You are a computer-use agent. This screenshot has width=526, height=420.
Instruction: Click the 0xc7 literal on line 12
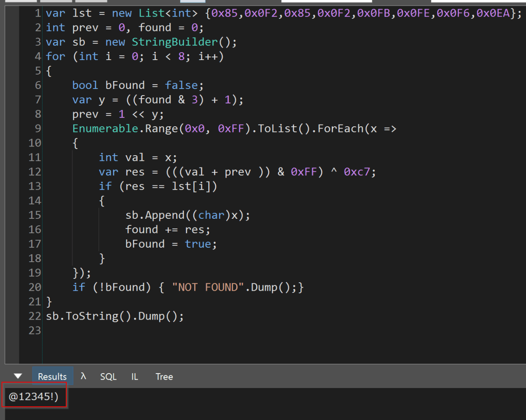[x=359, y=172]
